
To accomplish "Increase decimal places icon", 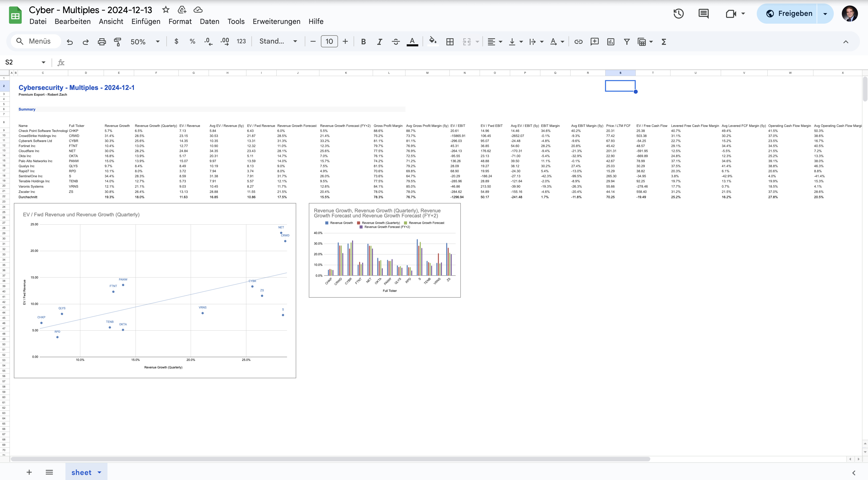I will pos(225,42).
